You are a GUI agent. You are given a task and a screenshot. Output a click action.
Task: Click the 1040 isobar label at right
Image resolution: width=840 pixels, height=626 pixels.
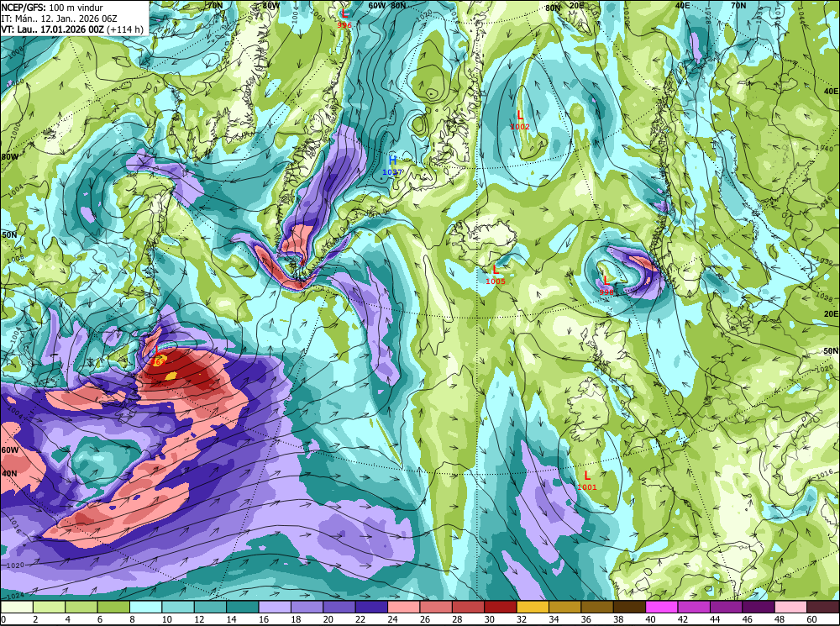pyautogui.click(x=826, y=148)
